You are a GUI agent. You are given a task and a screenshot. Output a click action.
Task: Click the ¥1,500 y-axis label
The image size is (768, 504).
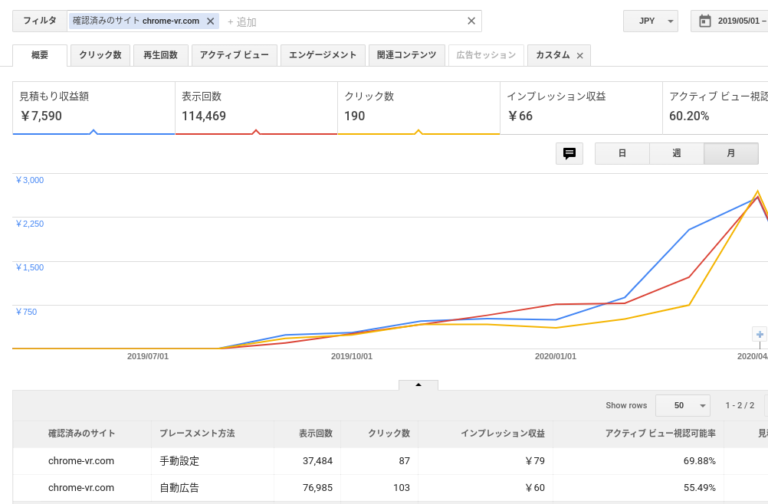coord(30,267)
